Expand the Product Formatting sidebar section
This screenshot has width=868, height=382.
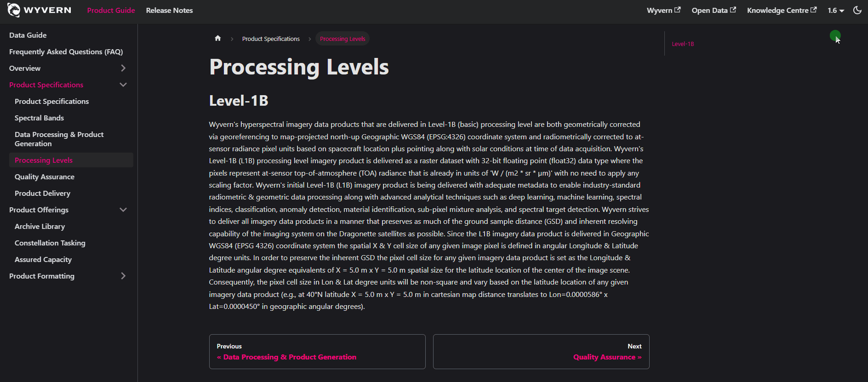tap(123, 276)
